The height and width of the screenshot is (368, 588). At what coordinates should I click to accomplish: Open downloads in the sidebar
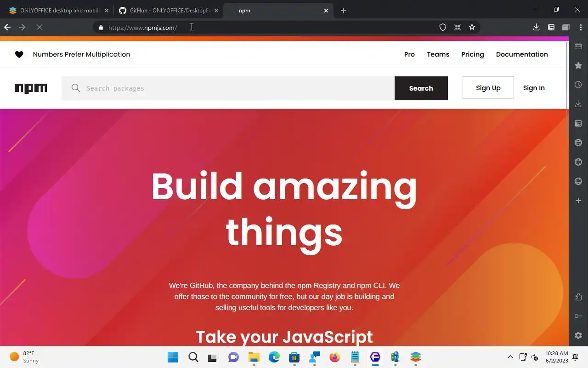tap(578, 104)
